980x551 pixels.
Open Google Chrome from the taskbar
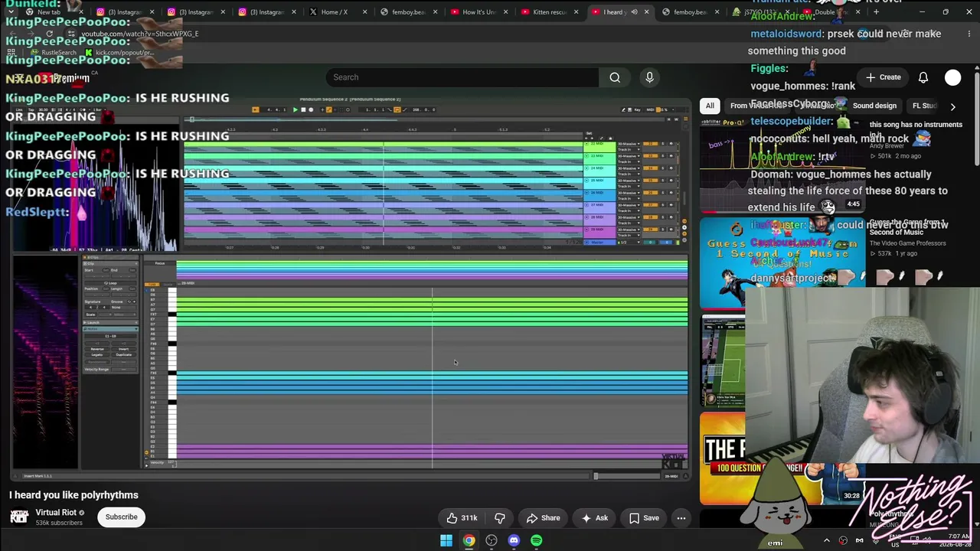[469, 541]
